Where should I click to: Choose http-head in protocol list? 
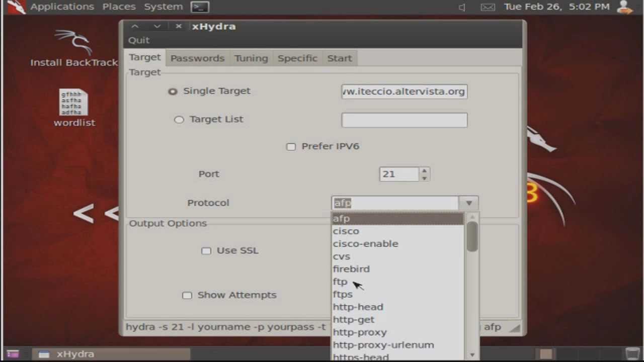(397, 307)
